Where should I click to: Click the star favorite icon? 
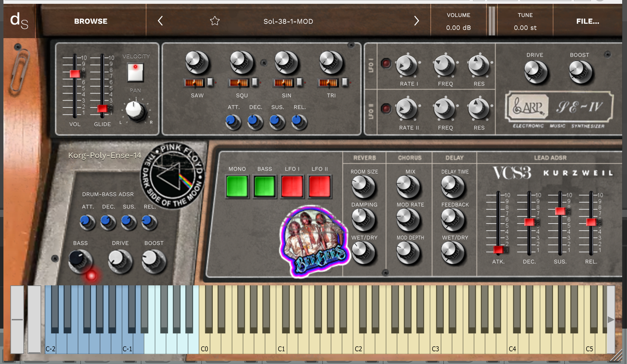tap(215, 21)
